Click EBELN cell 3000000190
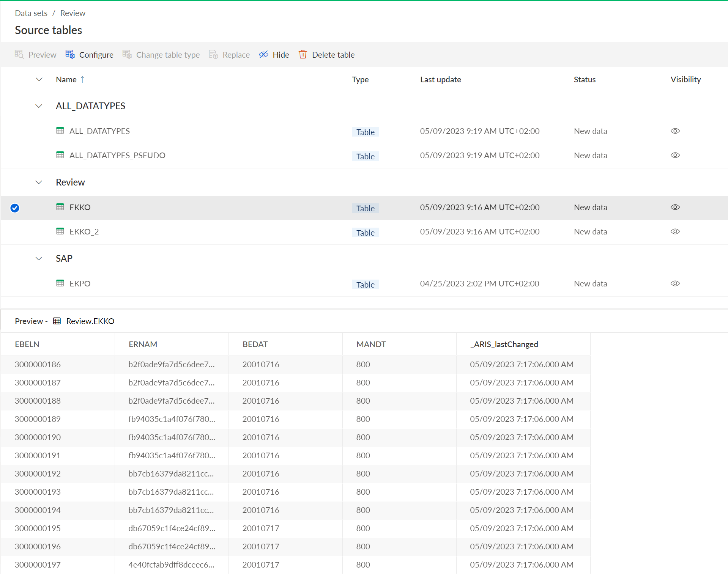The width and height of the screenshot is (728, 574). (38, 437)
